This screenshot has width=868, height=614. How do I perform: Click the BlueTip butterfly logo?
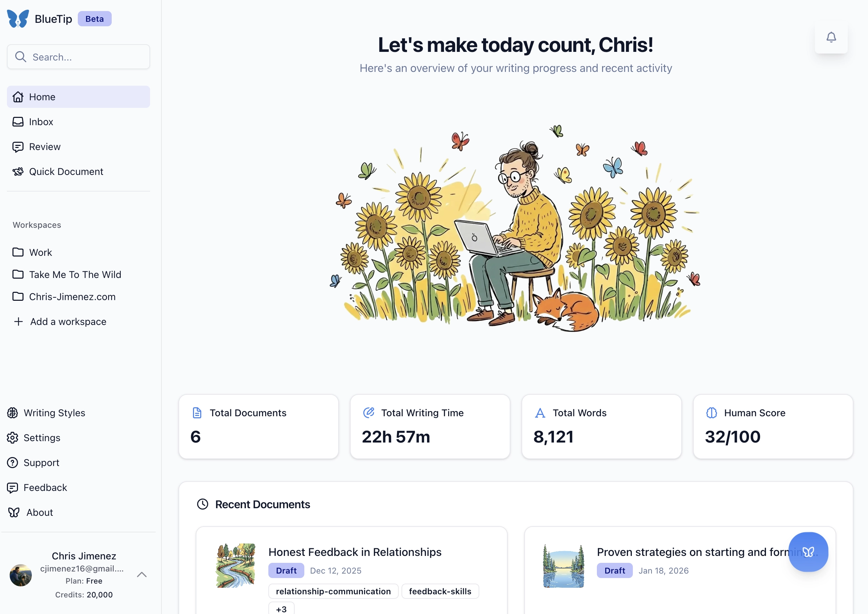(x=18, y=19)
